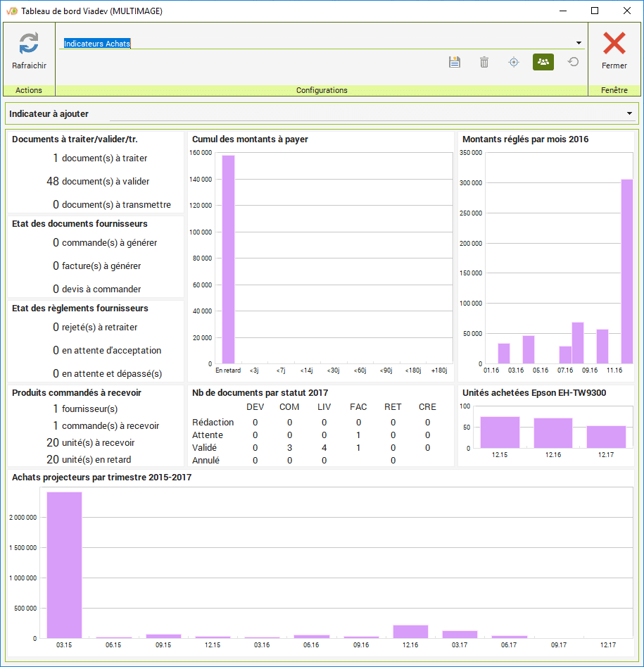Toggle the shared users group button
Screen dimensions: 644x667
tap(543, 62)
